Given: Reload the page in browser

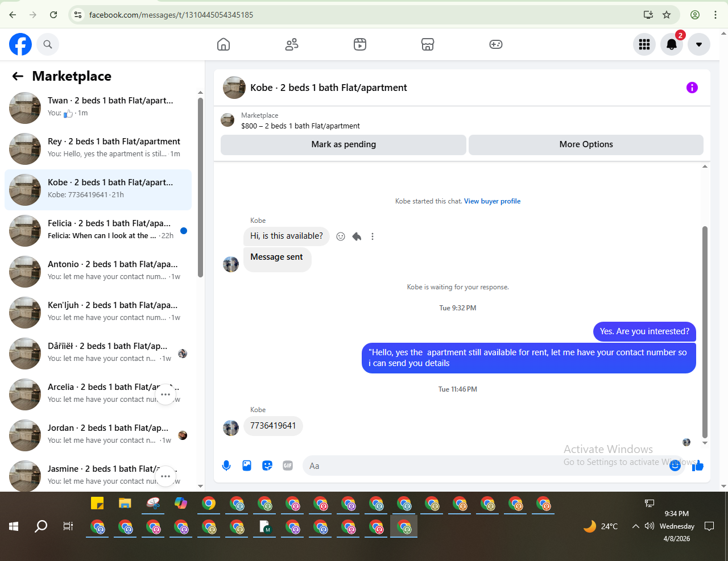Looking at the screenshot, I should [x=53, y=15].
